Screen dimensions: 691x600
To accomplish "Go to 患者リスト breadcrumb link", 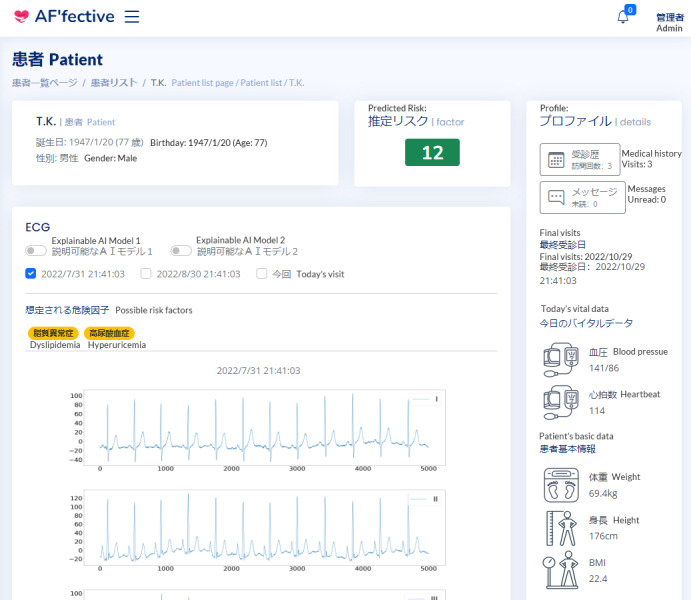I will [114, 83].
